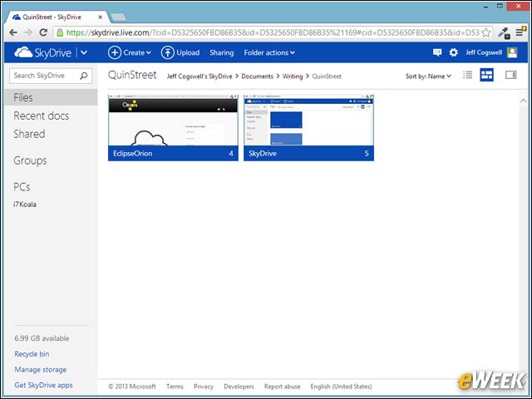Click the user profile picture
The image size is (532, 399).
click(x=512, y=52)
